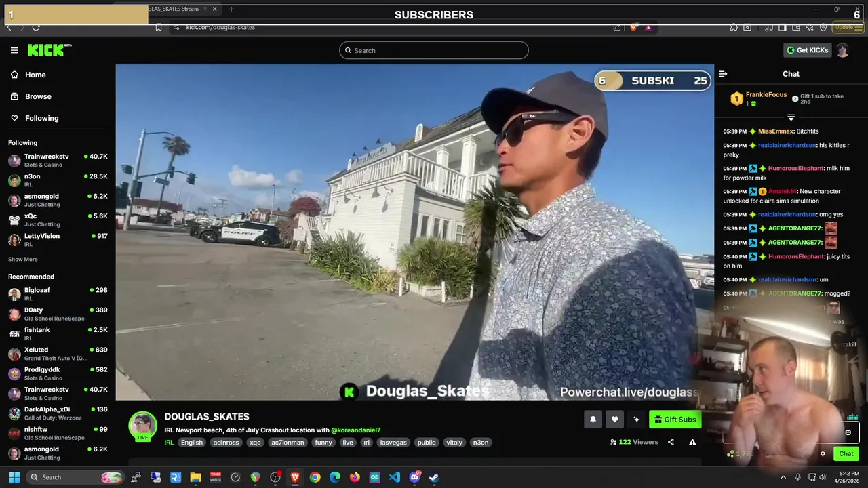Bookmark this page icon
This screenshot has width=868, height=488.
pyautogui.click(x=159, y=27)
